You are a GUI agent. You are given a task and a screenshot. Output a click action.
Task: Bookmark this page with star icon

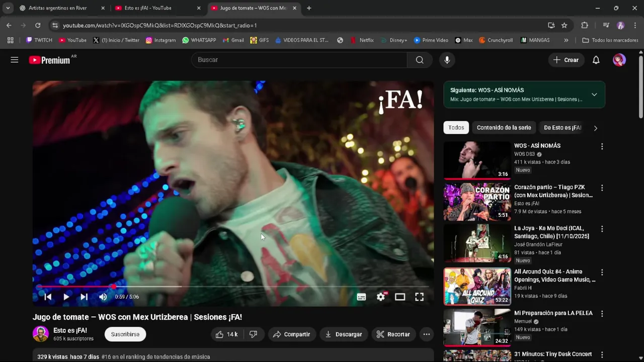click(x=565, y=25)
